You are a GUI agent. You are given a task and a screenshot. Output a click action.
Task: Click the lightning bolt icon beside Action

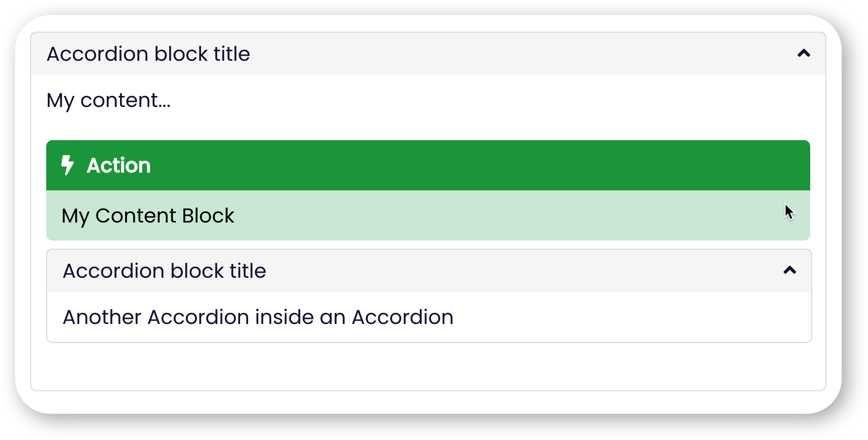click(67, 165)
